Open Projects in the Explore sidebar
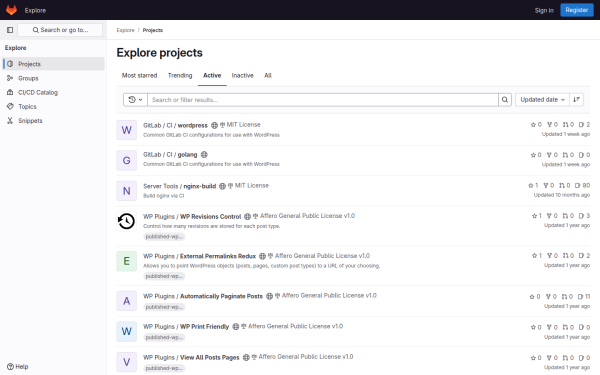This screenshot has height=375, width=600. coord(54,64)
